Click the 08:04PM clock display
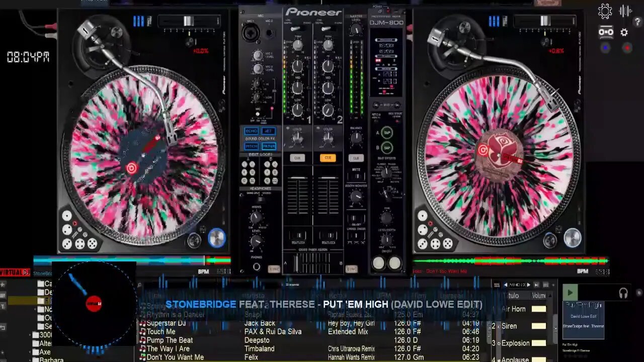The image size is (644, 362). (28, 57)
